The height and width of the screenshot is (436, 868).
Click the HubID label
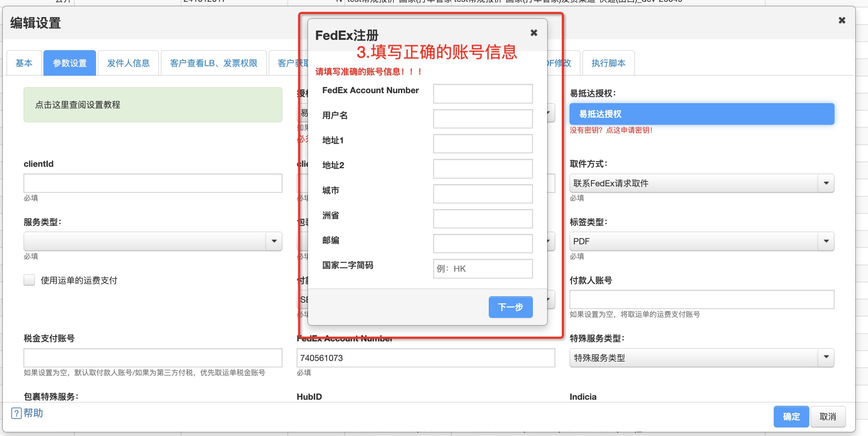tap(309, 397)
